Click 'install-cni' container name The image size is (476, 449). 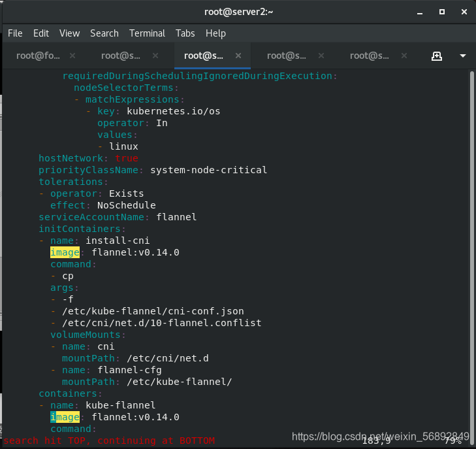coord(118,241)
